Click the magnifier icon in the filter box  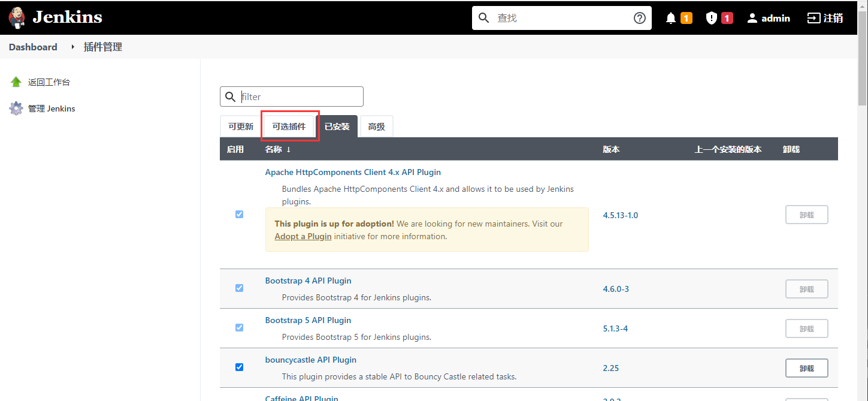coord(231,97)
